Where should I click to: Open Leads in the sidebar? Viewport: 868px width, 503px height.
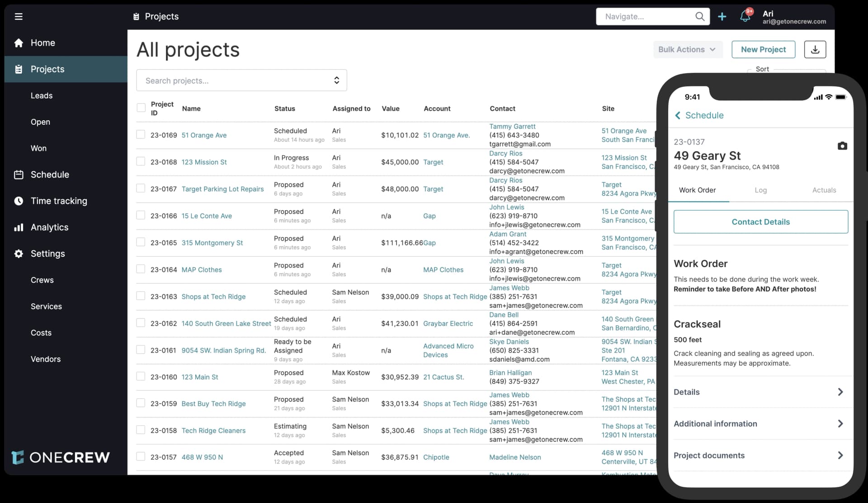point(42,95)
